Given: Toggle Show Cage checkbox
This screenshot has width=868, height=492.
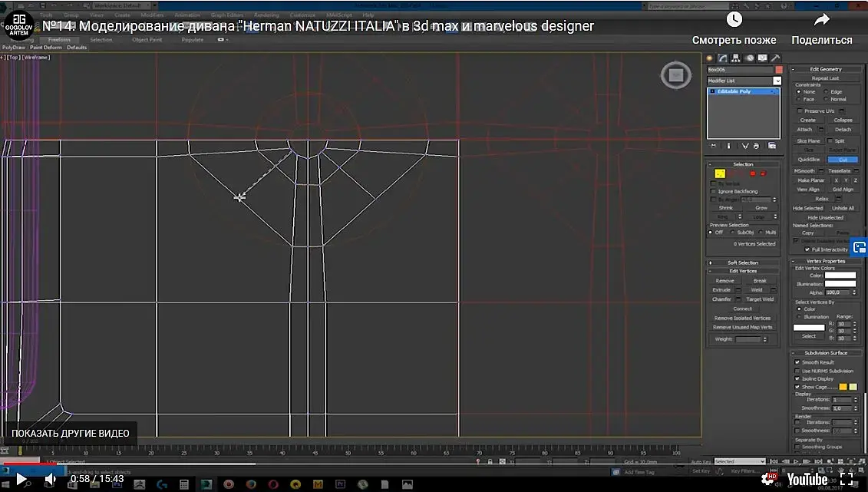Looking at the screenshot, I should coord(797,387).
